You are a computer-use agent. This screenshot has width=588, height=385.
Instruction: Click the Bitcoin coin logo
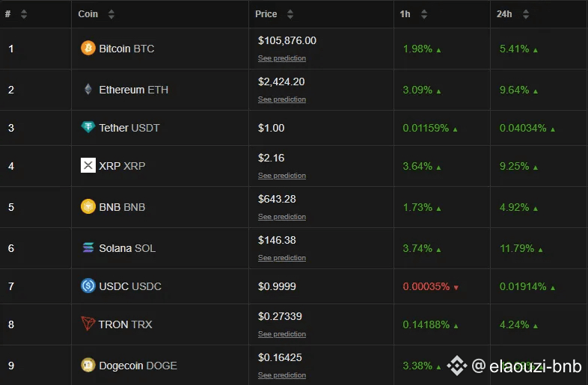coord(88,48)
